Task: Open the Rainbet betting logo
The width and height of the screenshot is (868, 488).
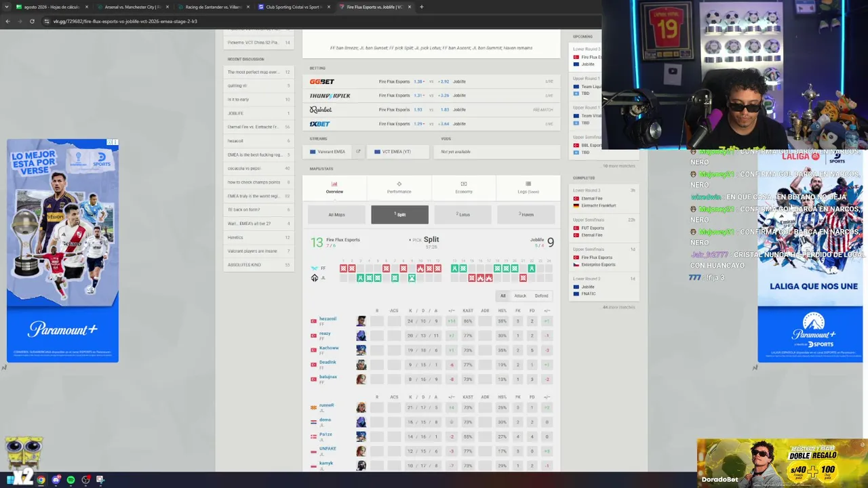Action: 321,110
